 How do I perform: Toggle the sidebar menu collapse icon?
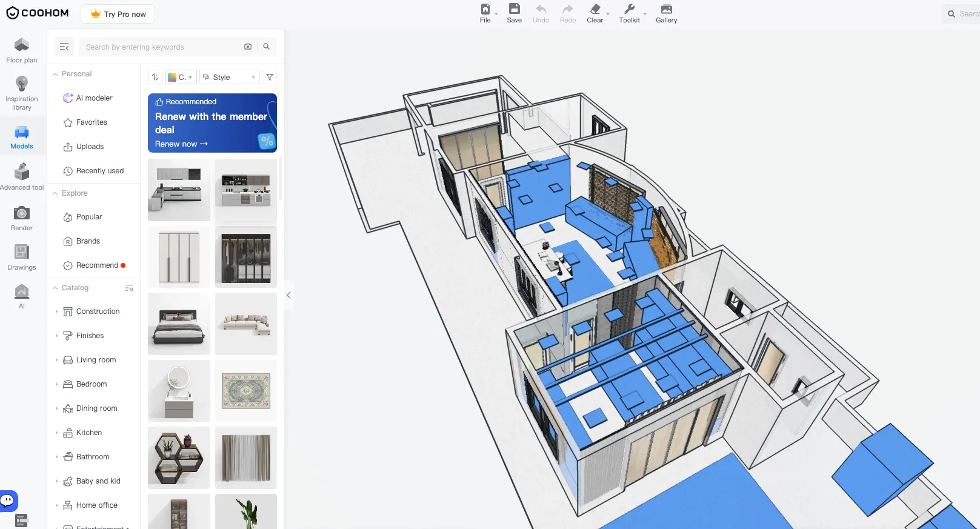pyautogui.click(x=64, y=47)
